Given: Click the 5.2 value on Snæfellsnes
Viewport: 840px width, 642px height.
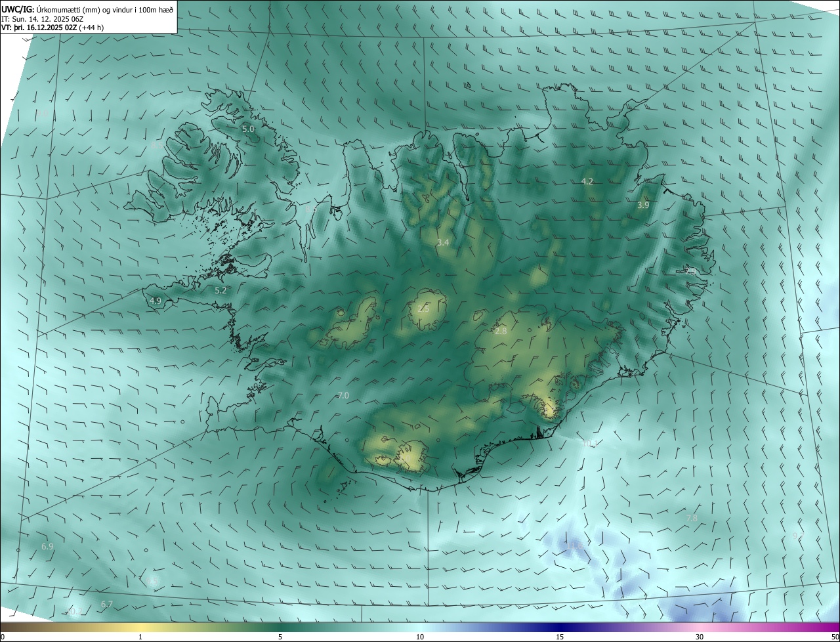Looking at the screenshot, I should click(220, 289).
